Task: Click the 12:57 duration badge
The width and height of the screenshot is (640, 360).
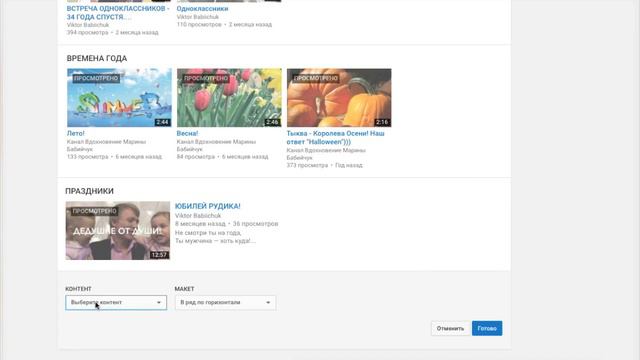Action: click(x=159, y=255)
